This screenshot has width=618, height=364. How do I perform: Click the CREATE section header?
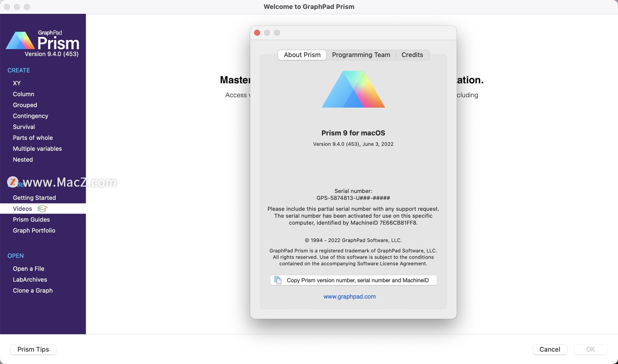click(19, 70)
